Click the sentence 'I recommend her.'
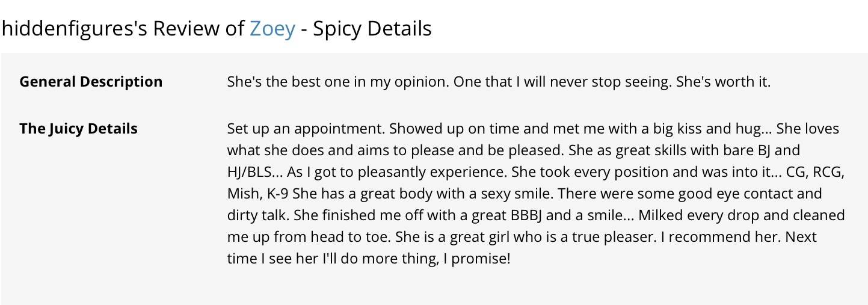The height and width of the screenshot is (305, 868). coord(719,237)
